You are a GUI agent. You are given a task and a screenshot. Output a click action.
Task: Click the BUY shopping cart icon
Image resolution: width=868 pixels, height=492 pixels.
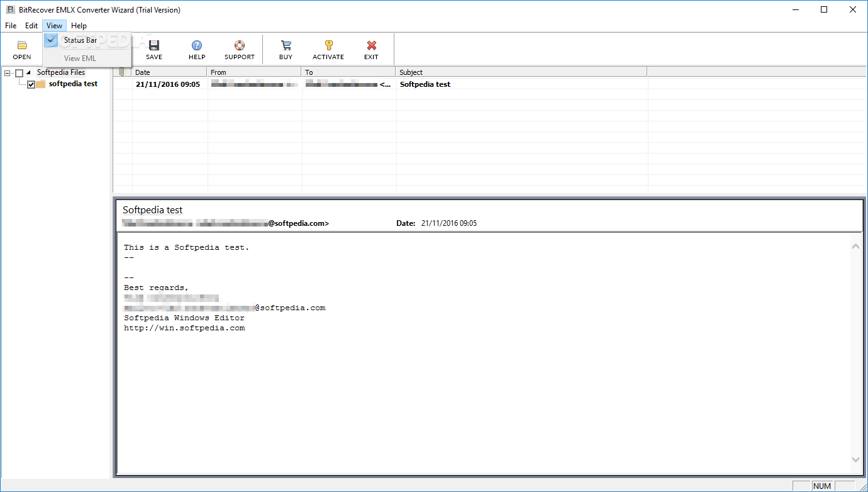pyautogui.click(x=286, y=45)
